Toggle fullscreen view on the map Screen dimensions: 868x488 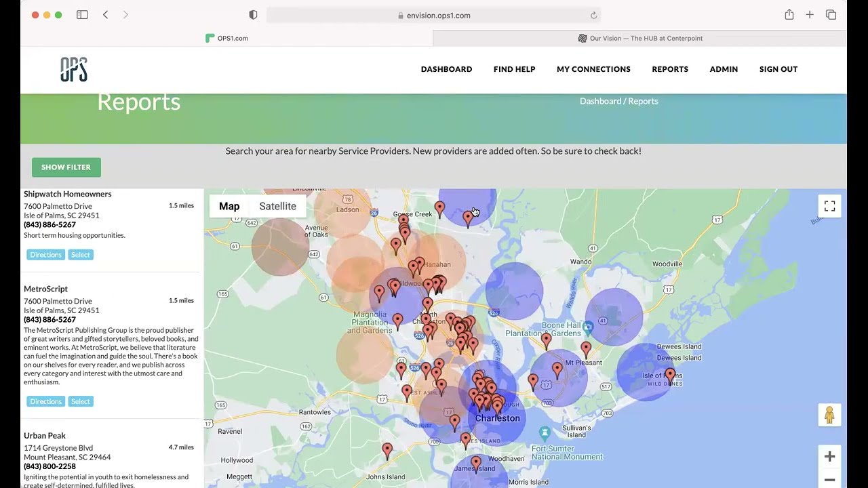tap(829, 206)
